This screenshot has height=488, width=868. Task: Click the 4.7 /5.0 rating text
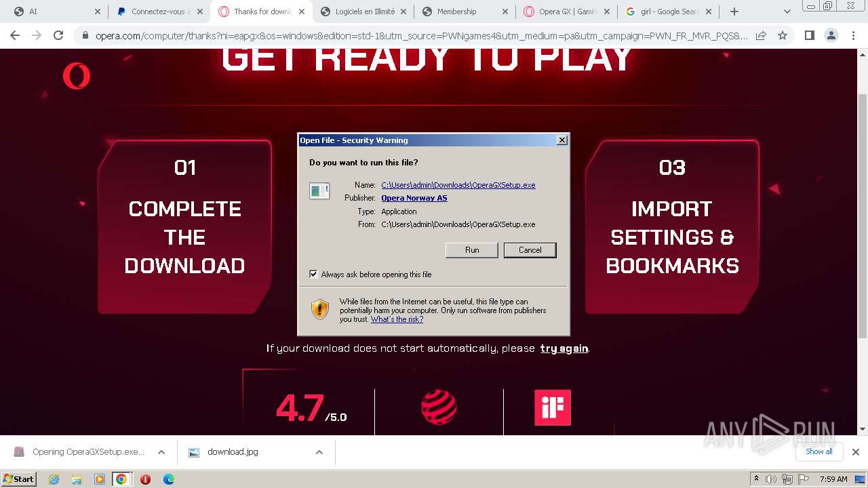pyautogui.click(x=311, y=409)
